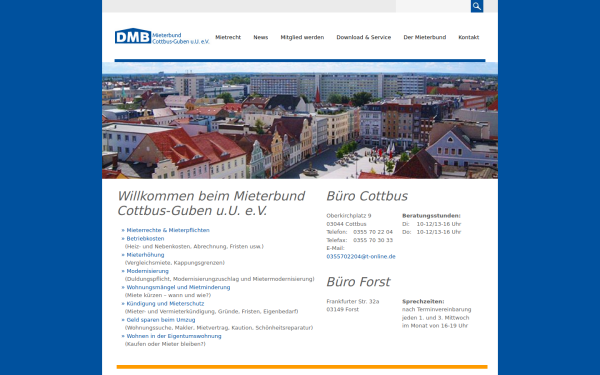Image resolution: width=600 pixels, height=375 pixels.
Task: Click the E-Mail: label
Action: pyautogui.click(x=336, y=248)
